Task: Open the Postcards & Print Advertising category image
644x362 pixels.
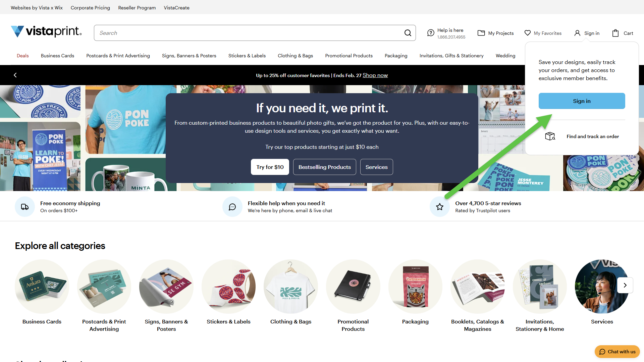Action: 104,287
